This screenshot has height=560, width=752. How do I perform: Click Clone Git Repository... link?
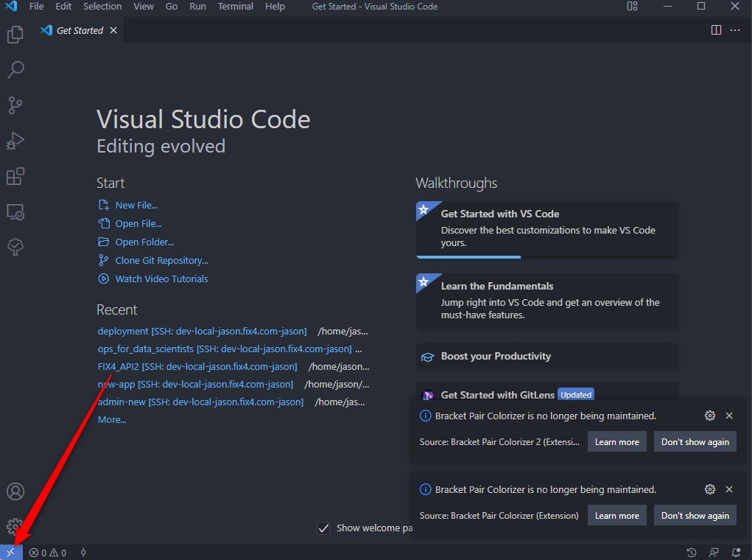[161, 261]
